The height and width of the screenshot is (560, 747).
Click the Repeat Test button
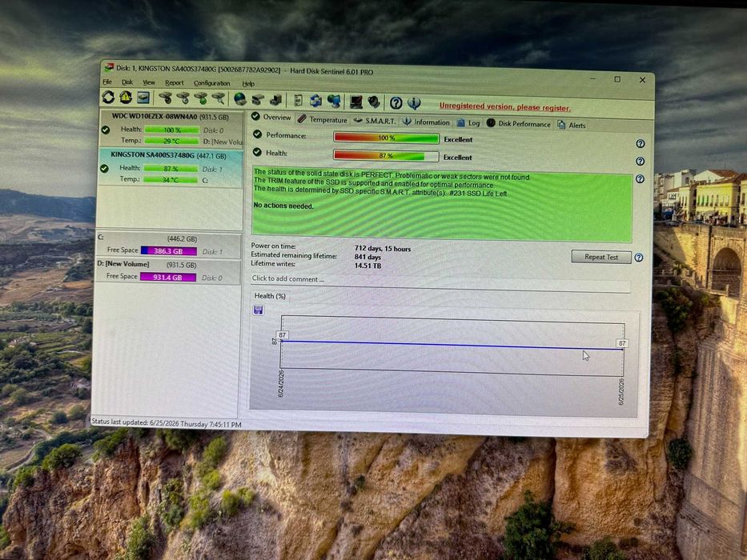click(x=601, y=257)
